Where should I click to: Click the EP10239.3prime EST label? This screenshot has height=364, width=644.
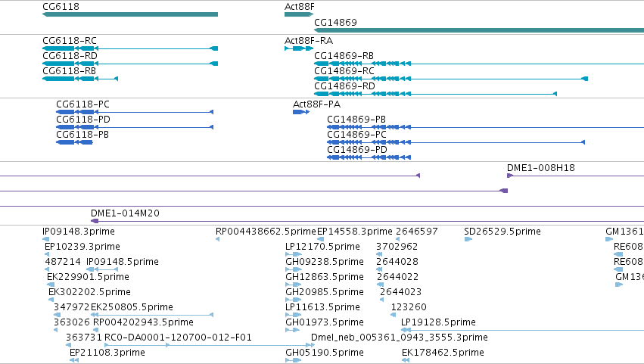click(82, 247)
